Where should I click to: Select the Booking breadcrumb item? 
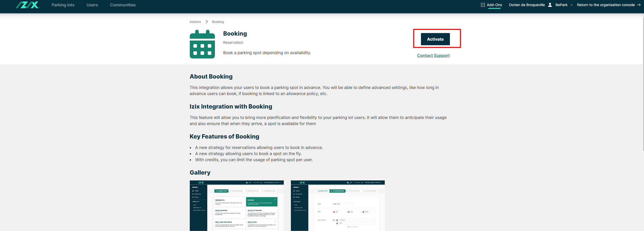(218, 22)
